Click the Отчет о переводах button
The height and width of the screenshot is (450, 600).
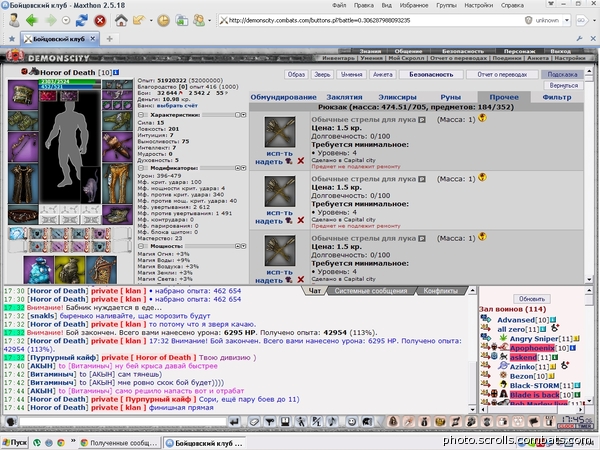click(x=502, y=75)
